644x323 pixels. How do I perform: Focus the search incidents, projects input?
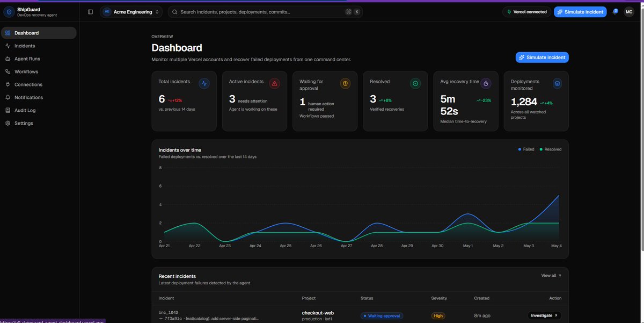pos(265,12)
